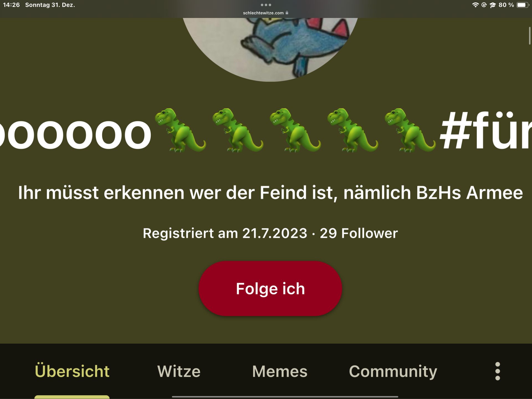Click the lock icon next to URL
The image size is (532, 399).
(x=287, y=13)
